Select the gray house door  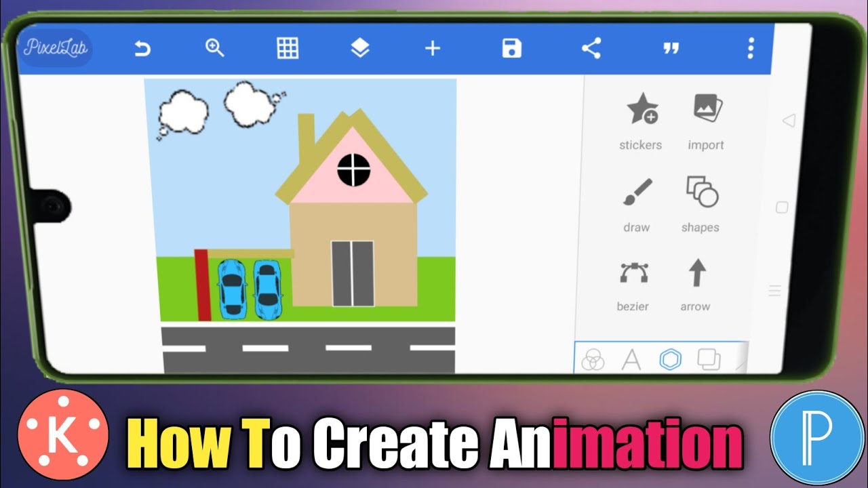tap(353, 273)
